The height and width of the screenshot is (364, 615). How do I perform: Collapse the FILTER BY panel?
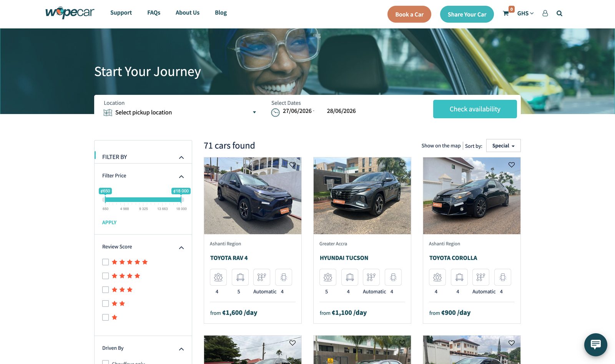coord(181,157)
